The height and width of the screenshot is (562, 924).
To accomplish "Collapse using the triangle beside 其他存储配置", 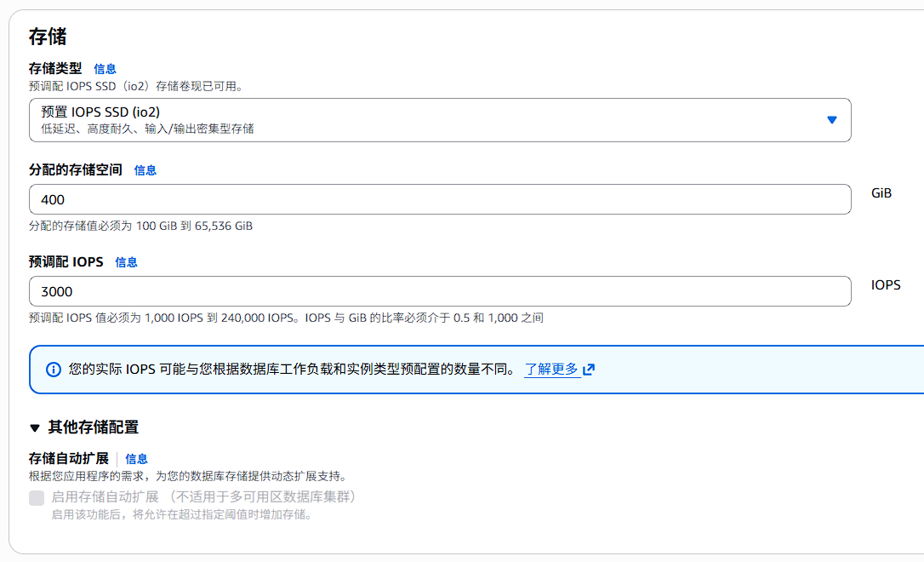I will tap(35, 427).
